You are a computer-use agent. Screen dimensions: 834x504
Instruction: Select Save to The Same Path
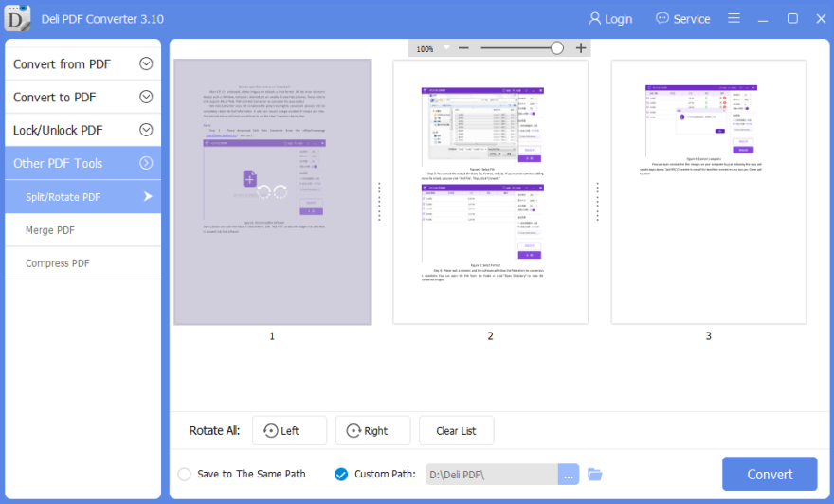185,475
